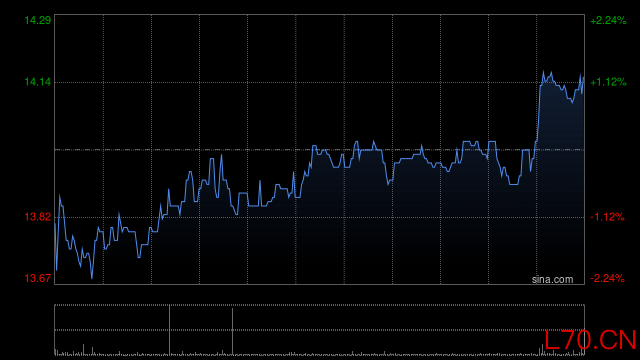Click the 13.82 price label
Viewport: 640px width, 360px height.
coord(38,217)
